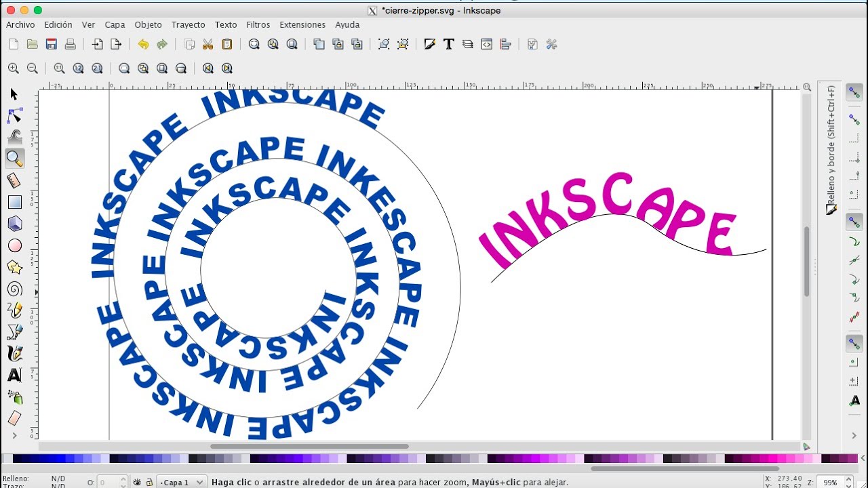Click the Inkscape preferences tools icon
The width and height of the screenshot is (868, 488).
pyautogui.click(x=551, y=44)
